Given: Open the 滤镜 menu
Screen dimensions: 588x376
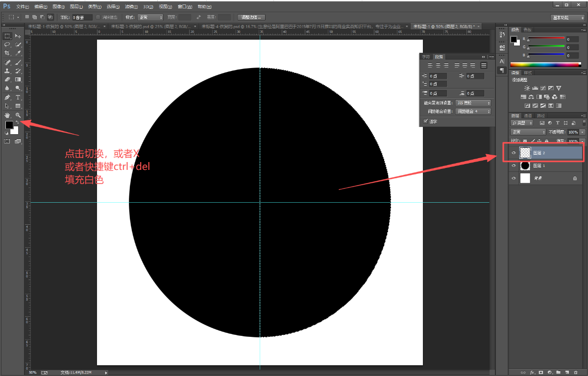Looking at the screenshot, I should coord(131,7).
